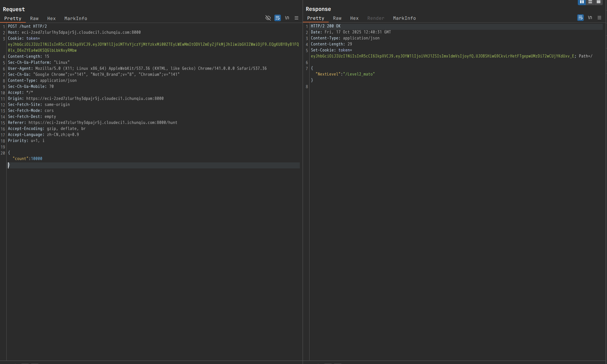Switch Request view to Raw tab
The width and height of the screenshot is (607, 364).
tap(34, 18)
